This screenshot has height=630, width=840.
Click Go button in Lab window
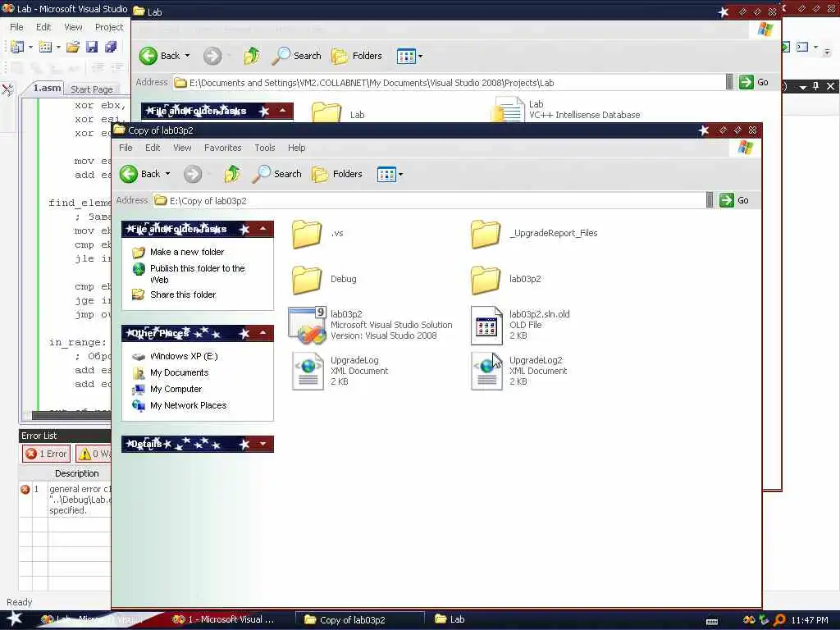[754, 83]
